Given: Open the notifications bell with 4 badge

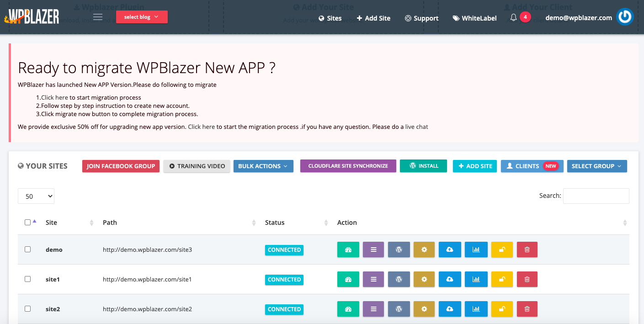Looking at the screenshot, I should pyautogui.click(x=520, y=17).
